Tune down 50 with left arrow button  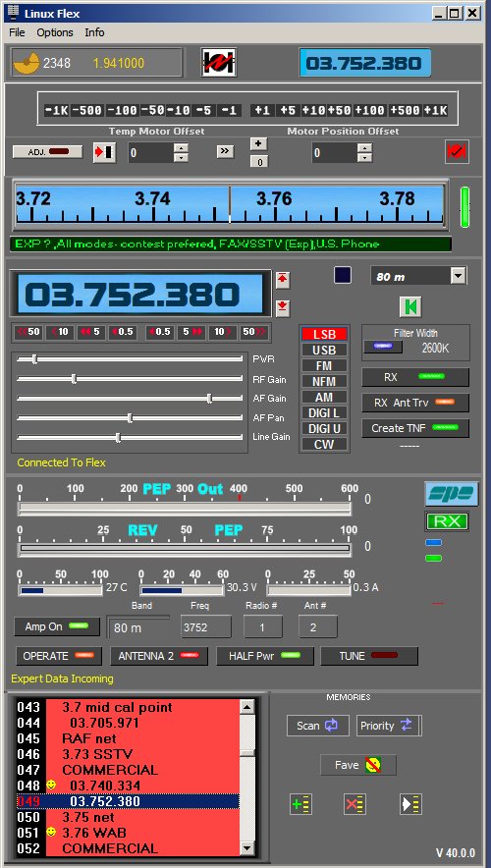(28, 332)
